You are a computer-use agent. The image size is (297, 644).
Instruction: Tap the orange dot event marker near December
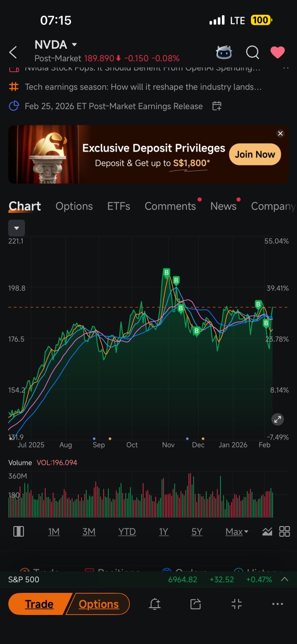click(203, 439)
